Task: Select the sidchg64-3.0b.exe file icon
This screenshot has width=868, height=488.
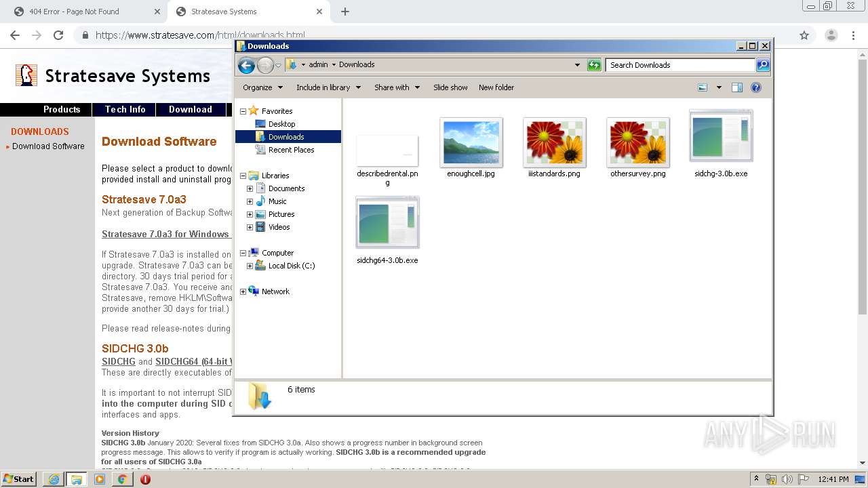Action: pos(387,223)
